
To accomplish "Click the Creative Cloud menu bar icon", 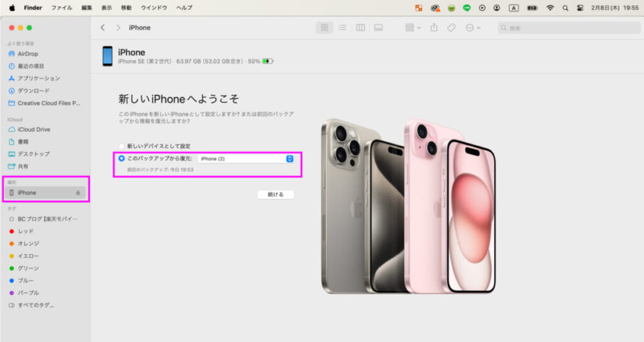I will (435, 8).
